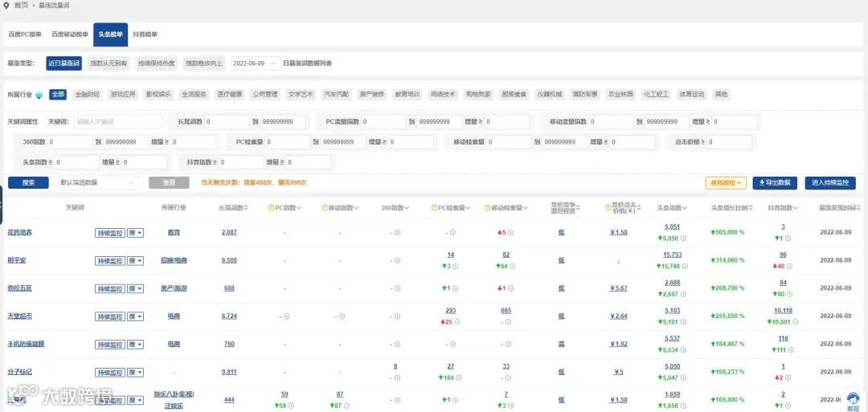The image size is (868, 412).
Task: Click clock icon in 360指数 cell of 花药培养 row
Action: [x=398, y=233]
